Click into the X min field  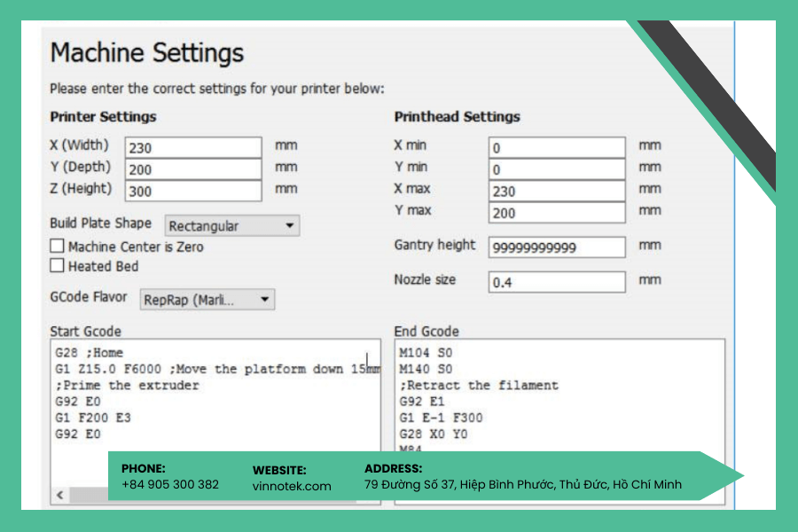pos(557,148)
